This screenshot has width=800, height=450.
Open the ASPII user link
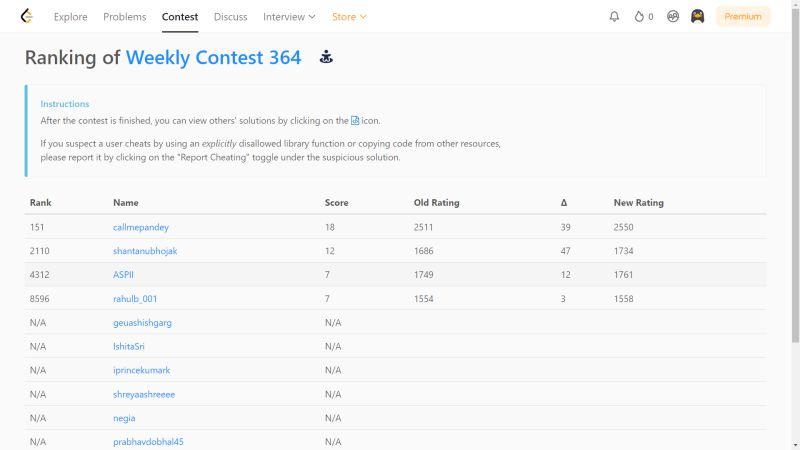coord(124,275)
